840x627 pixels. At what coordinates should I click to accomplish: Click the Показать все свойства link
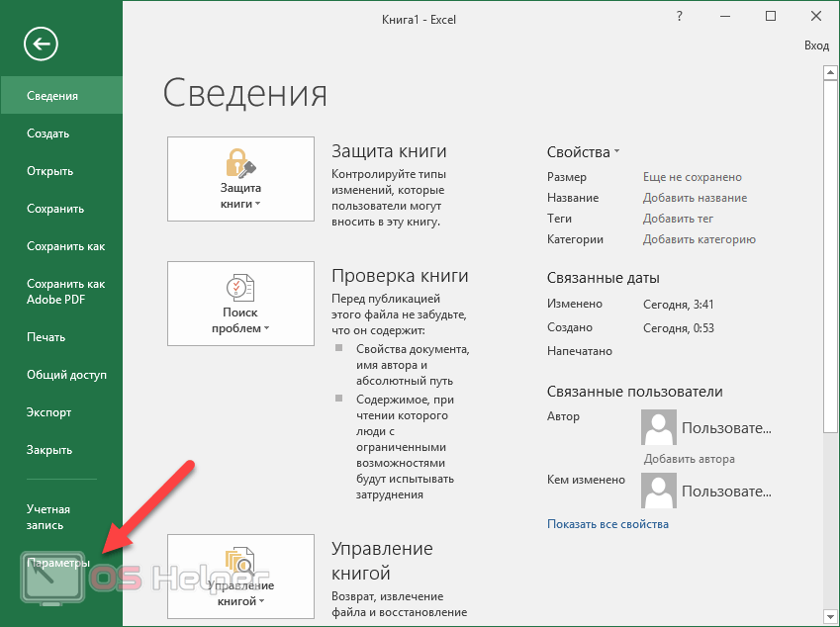[607, 524]
